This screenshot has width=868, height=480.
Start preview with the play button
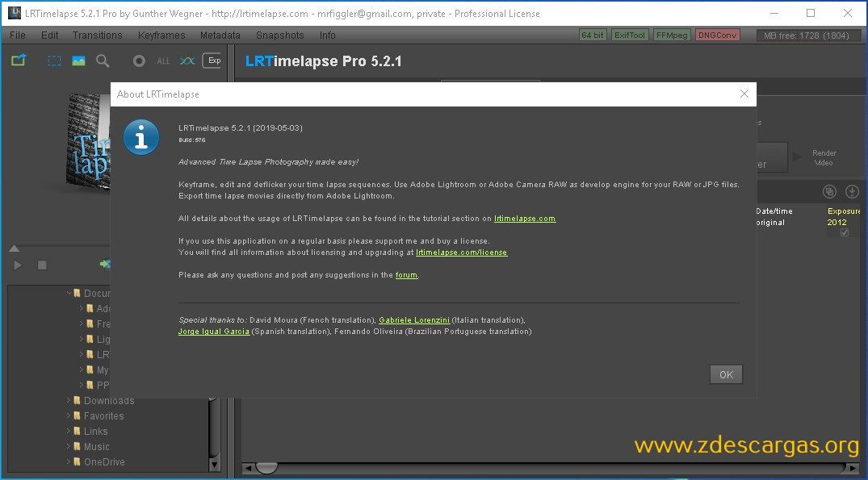click(18, 265)
